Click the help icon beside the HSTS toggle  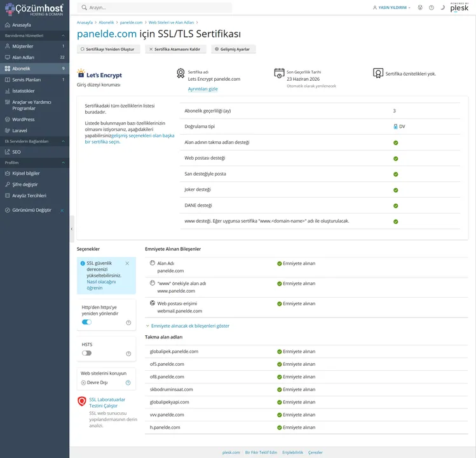click(x=128, y=354)
